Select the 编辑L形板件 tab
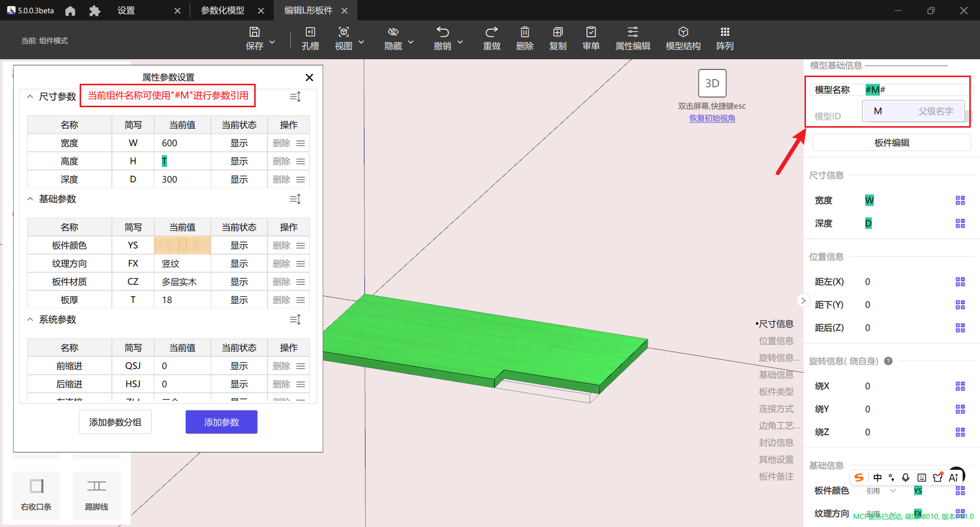Image resolution: width=980 pixels, height=527 pixels. coord(308,11)
